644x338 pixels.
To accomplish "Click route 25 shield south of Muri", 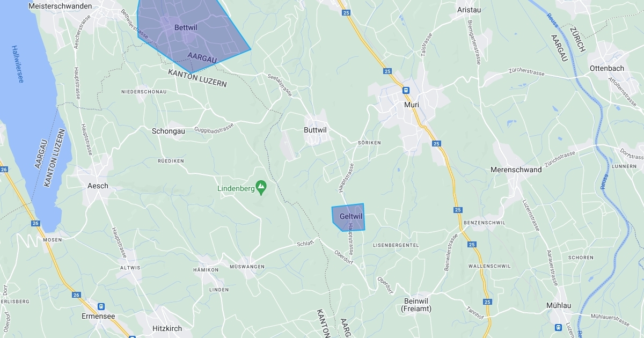I will (x=436, y=144).
